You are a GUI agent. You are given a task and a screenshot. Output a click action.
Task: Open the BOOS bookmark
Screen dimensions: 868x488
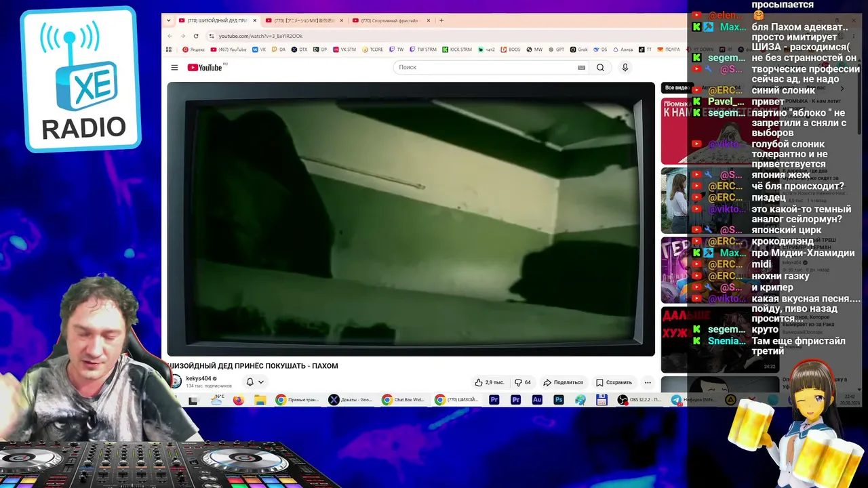pos(511,49)
